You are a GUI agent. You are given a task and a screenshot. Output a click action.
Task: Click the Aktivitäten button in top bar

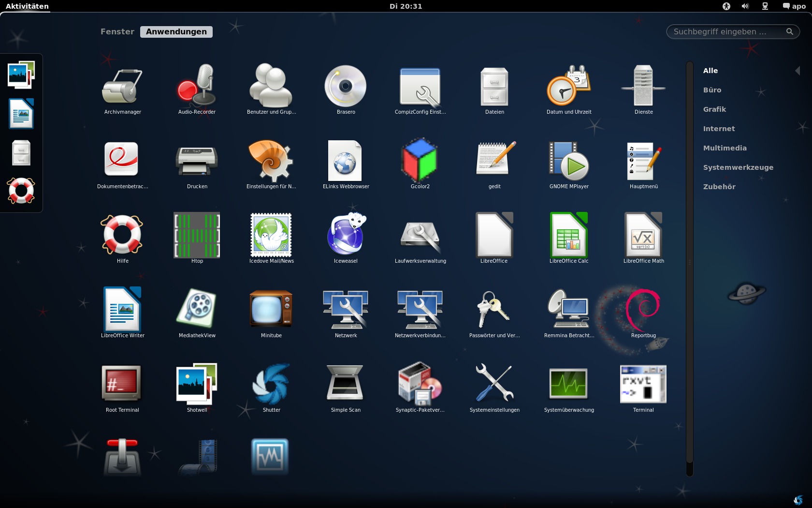click(27, 6)
